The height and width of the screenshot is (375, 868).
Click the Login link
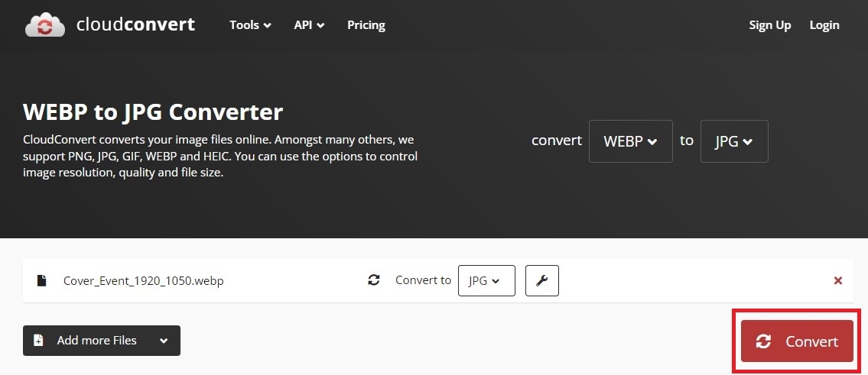tap(824, 25)
